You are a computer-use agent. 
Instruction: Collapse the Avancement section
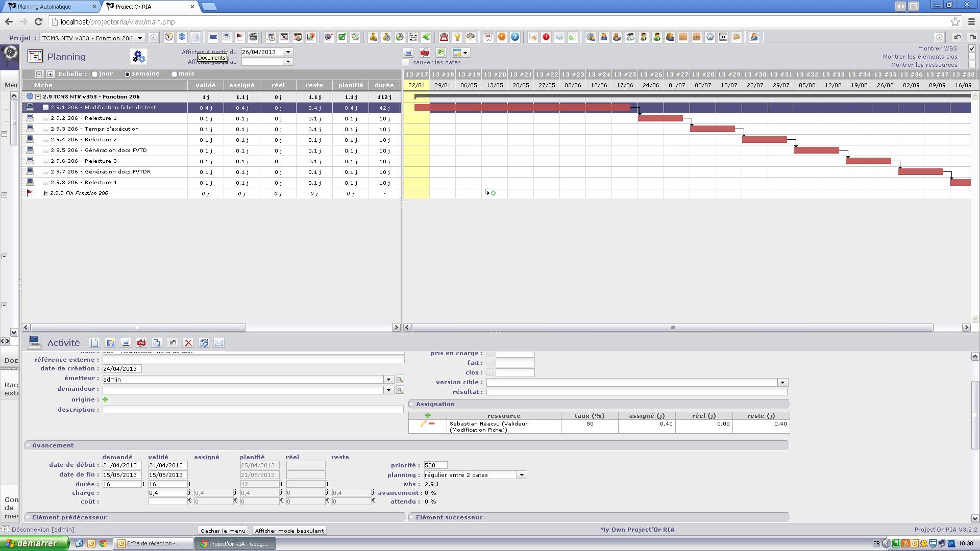(x=28, y=445)
